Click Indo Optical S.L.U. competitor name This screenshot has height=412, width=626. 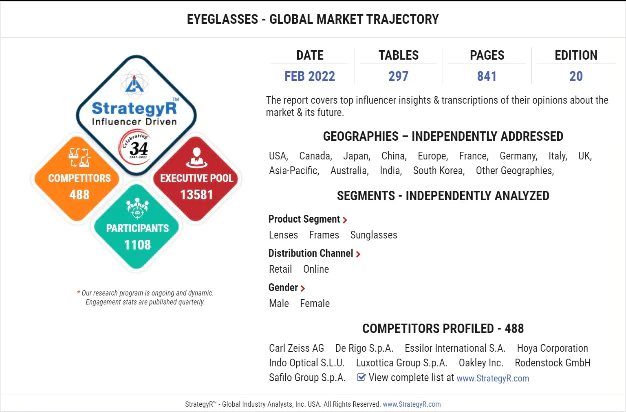coord(307,363)
